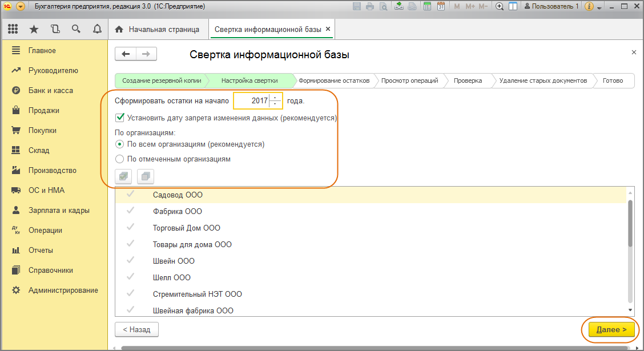Screen dimensions: 644x351
Task: Select По отмеченным организациям radio button
Action: tap(119, 159)
